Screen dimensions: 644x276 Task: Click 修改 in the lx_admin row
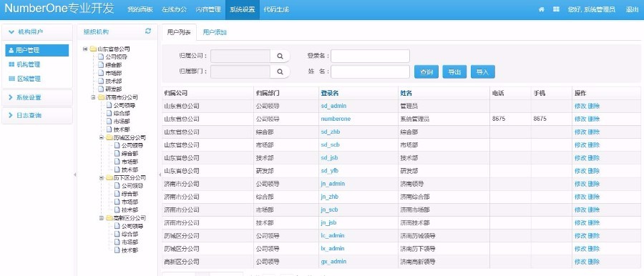[x=580, y=249]
